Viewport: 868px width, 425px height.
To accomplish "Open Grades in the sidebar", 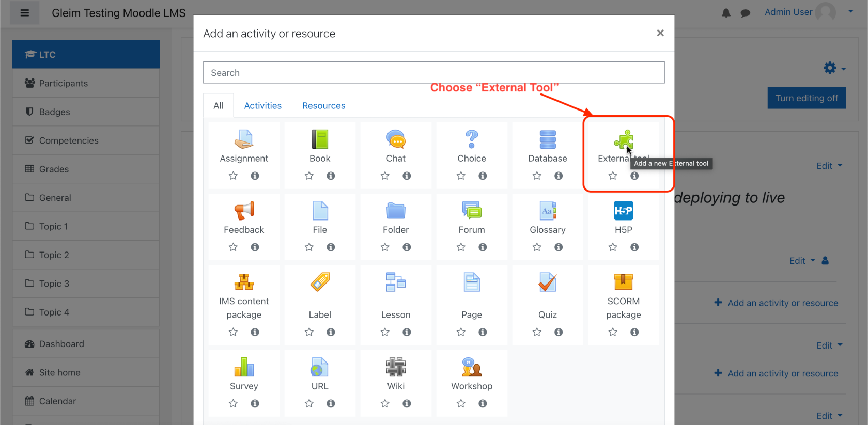I will pyautogui.click(x=86, y=169).
